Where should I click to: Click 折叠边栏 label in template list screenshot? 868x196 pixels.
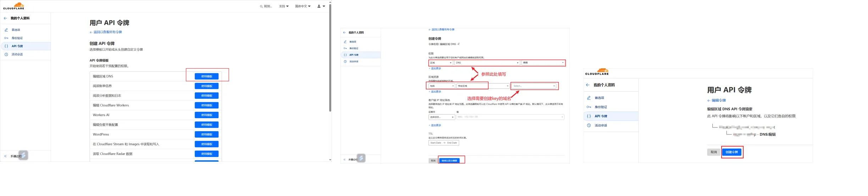(x=16, y=156)
